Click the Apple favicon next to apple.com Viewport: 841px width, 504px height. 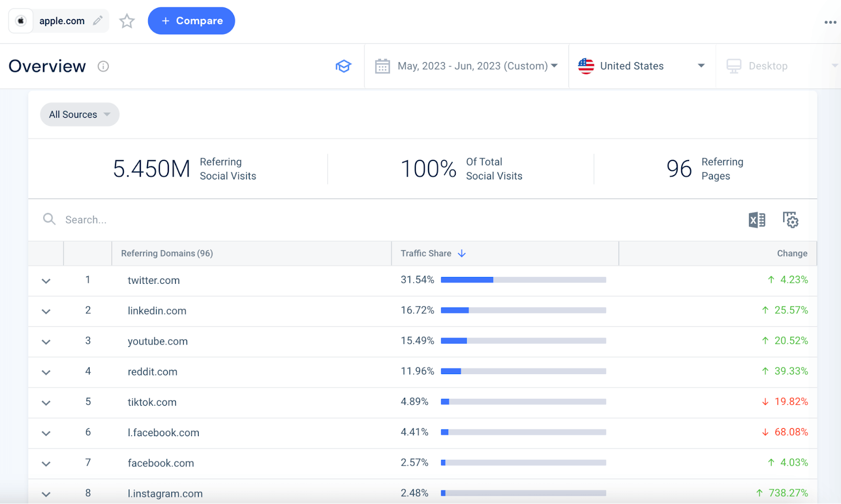[x=21, y=21]
